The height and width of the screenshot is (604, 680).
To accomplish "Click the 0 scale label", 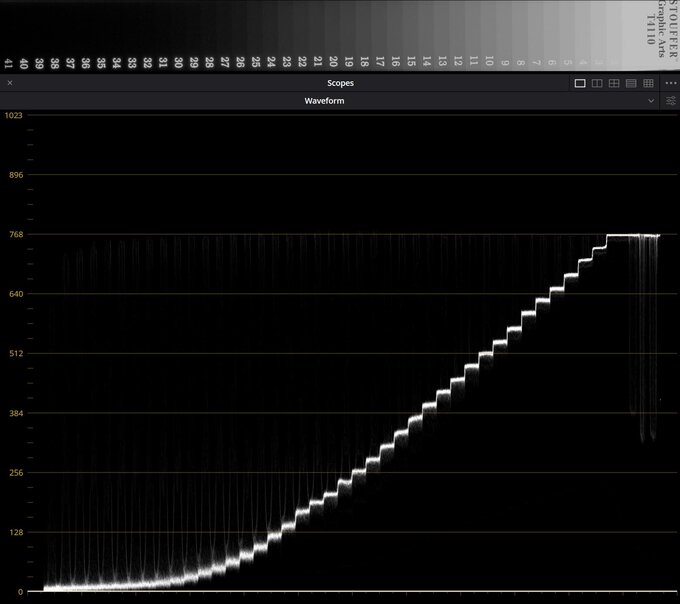I will pyautogui.click(x=20, y=592).
